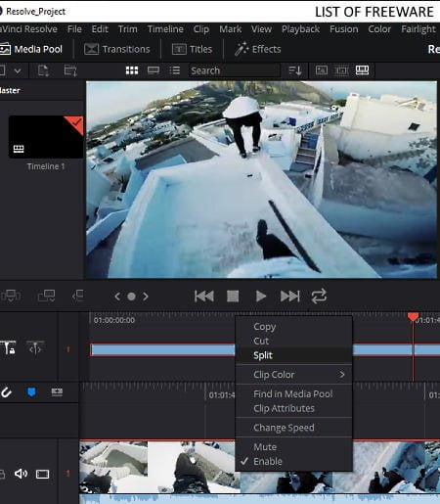
Task: Select the blue clip in upper timeline
Action: (x=162, y=349)
